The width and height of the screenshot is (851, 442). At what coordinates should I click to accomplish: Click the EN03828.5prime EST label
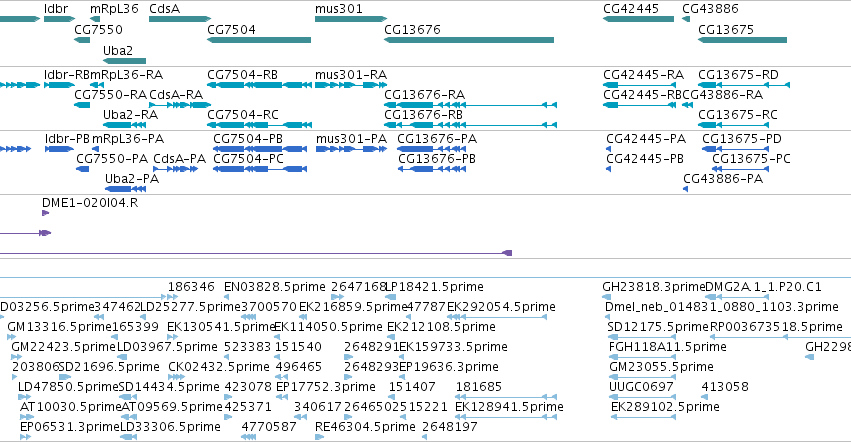coord(275,286)
